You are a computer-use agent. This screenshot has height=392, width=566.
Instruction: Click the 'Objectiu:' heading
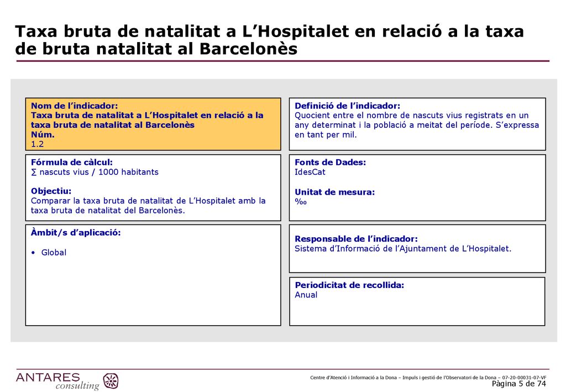[51, 191]
